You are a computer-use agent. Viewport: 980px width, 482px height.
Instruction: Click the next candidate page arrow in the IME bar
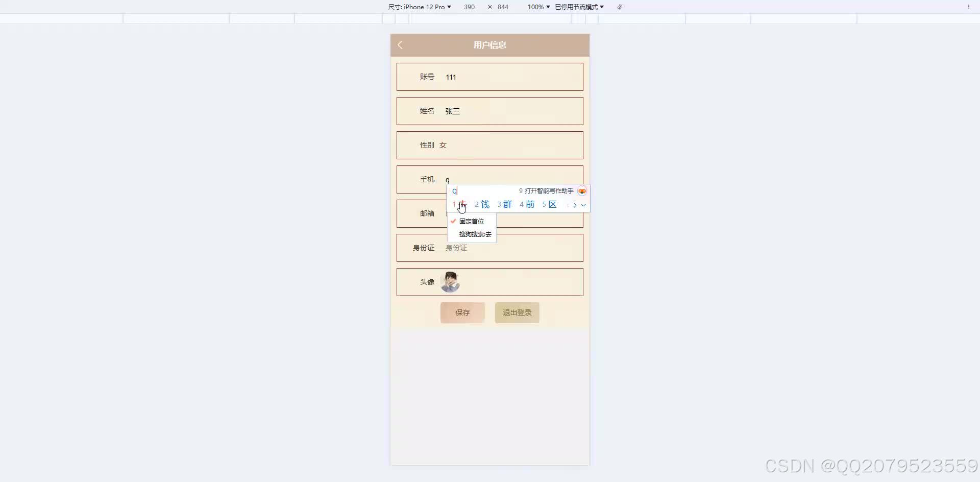(575, 204)
